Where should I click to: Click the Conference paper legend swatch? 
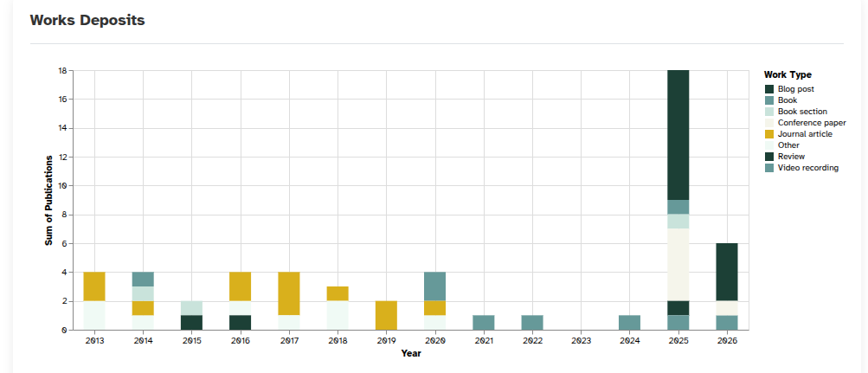pos(768,123)
